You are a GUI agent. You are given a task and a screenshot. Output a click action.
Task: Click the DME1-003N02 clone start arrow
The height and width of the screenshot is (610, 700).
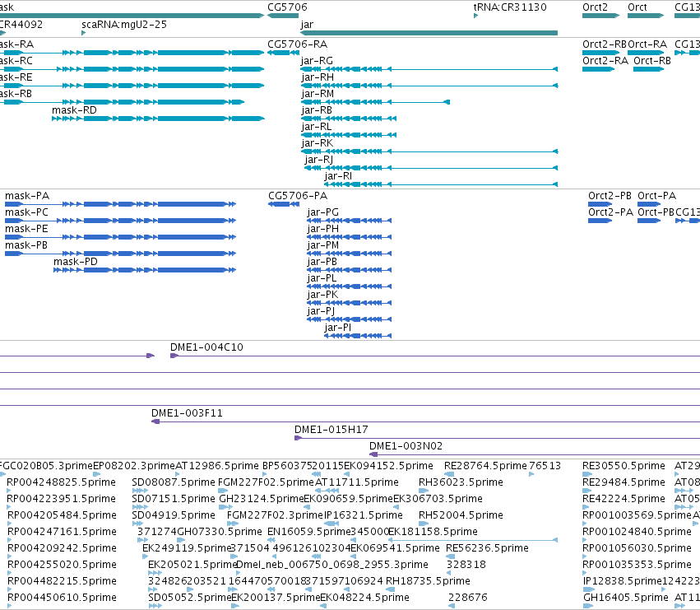pos(373,454)
